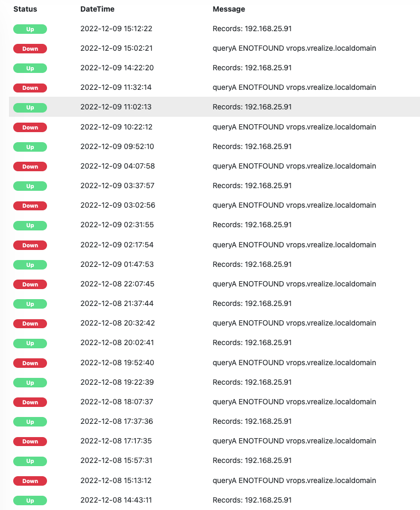Click the Up badge at 2022-12-09 11:02:13

tap(30, 107)
